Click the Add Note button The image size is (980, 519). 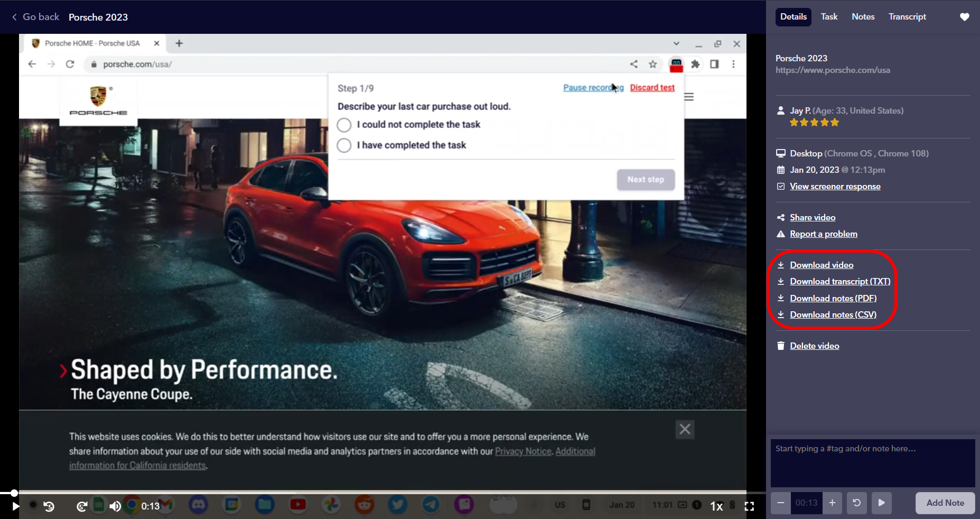945,503
